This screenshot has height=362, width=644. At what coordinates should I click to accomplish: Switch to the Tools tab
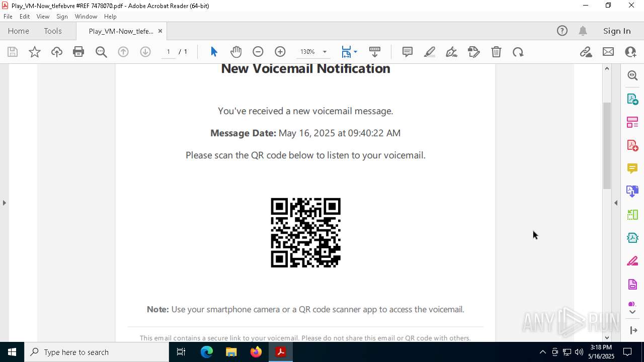click(53, 31)
